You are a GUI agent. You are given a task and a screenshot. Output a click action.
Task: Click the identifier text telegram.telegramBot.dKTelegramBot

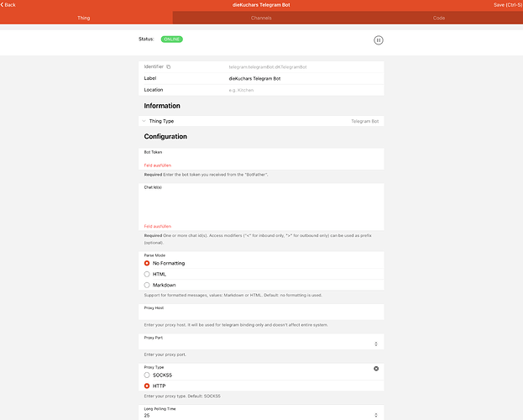tap(268, 67)
